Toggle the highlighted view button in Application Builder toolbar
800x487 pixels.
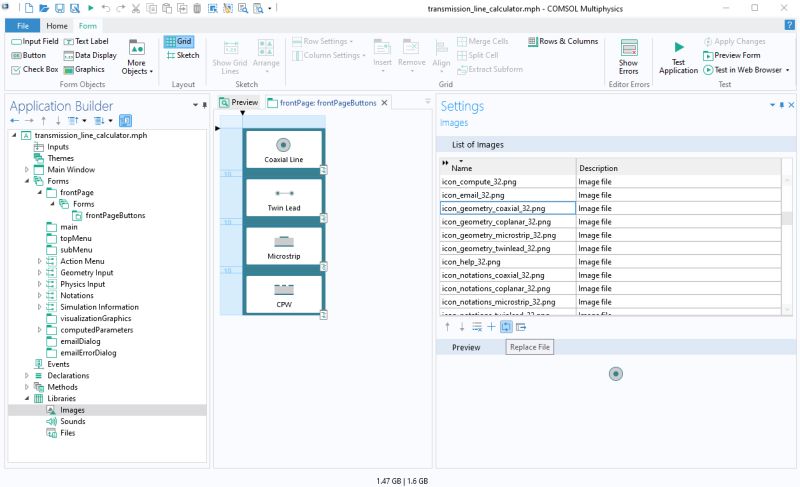coord(125,121)
